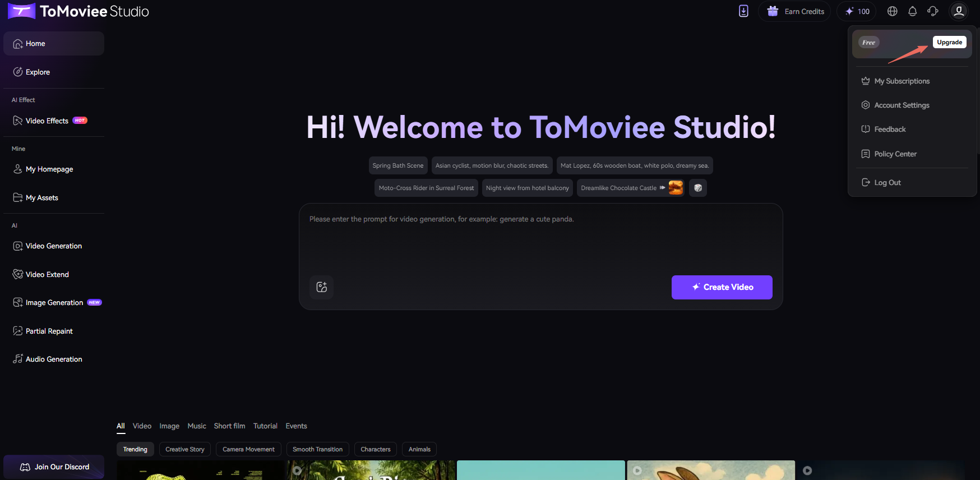Open Account Settings from the menu
The image size is (980, 480).
click(902, 105)
